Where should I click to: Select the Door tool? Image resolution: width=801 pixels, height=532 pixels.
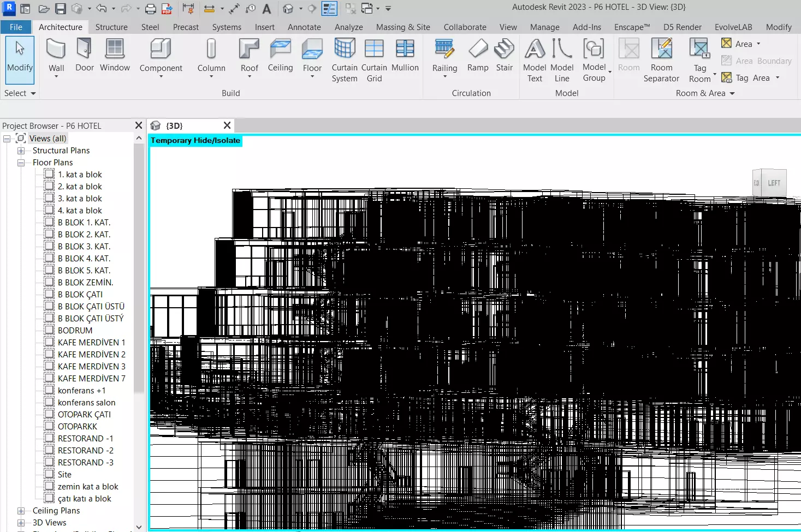pyautogui.click(x=85, y=55)
